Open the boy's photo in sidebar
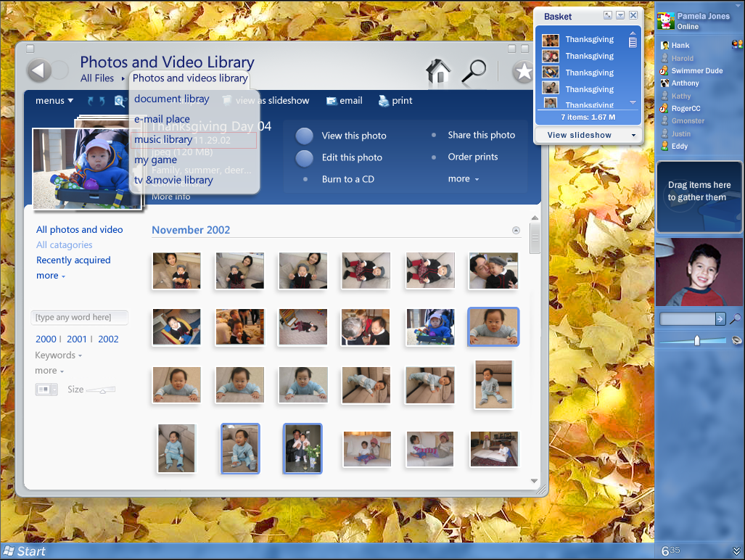The width and height of the screenshot is (745, 560). pyautogui.click(x=699, y=272)
